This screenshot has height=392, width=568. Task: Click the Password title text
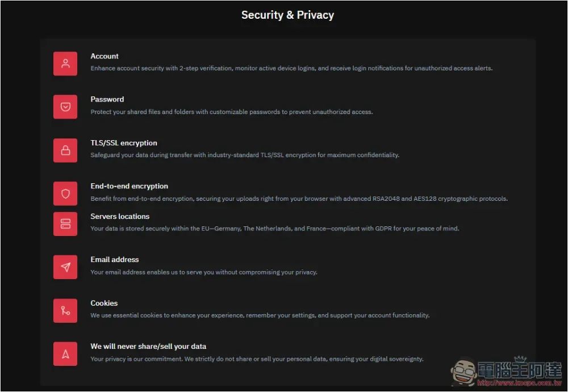click(x=107, y=99)
